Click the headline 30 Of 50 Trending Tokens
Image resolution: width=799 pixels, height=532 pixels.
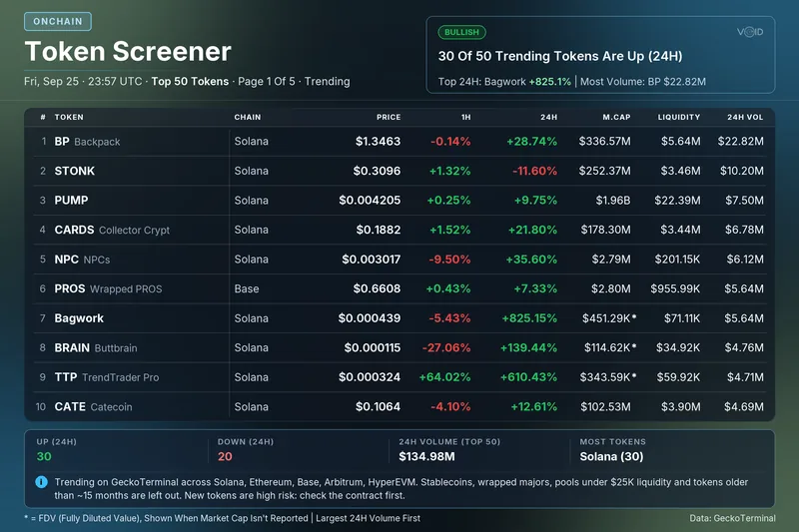coord(560,56)
